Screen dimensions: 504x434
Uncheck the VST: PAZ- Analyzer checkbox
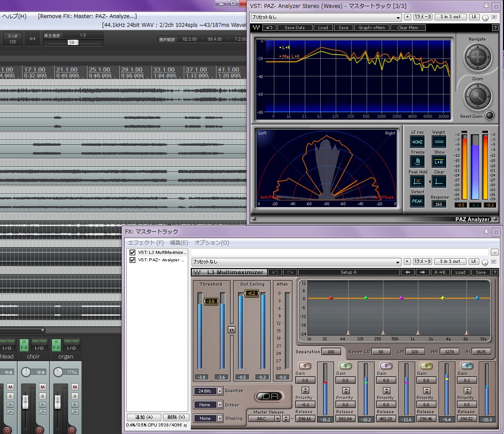pos(133,260)
